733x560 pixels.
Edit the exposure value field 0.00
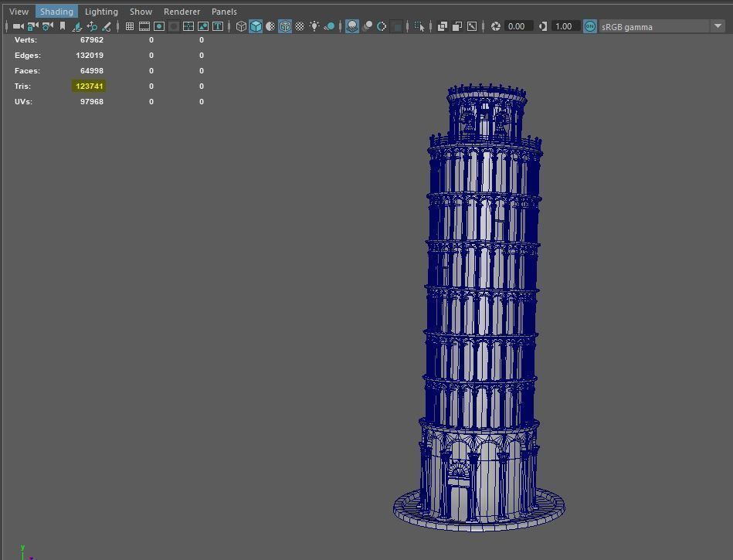(518, 26)
